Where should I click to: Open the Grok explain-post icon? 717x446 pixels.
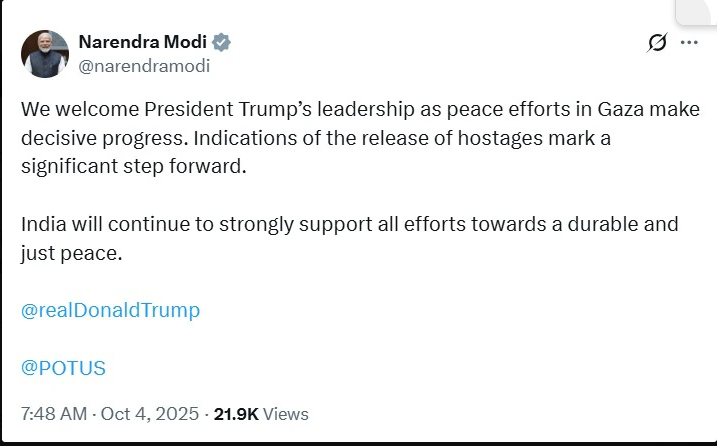(657, 43)
